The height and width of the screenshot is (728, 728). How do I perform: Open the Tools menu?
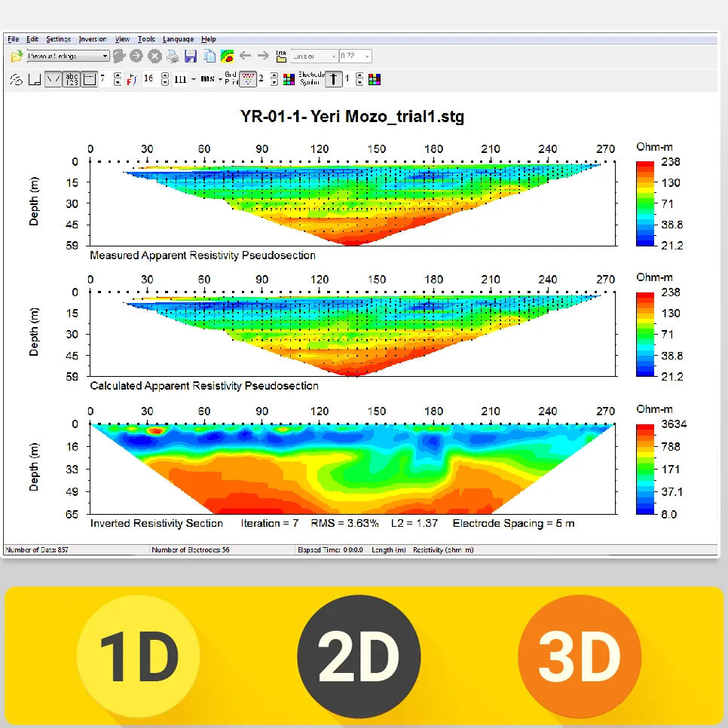[146, 39]
